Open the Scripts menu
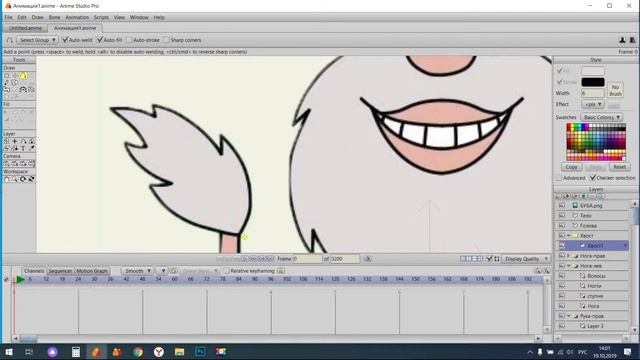 tap(101, 18)
